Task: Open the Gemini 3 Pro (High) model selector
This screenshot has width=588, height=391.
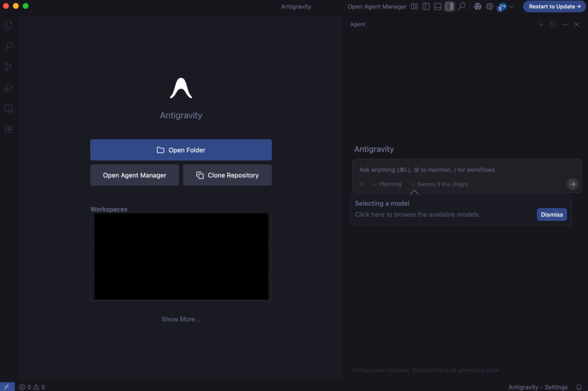Action: 439,184
